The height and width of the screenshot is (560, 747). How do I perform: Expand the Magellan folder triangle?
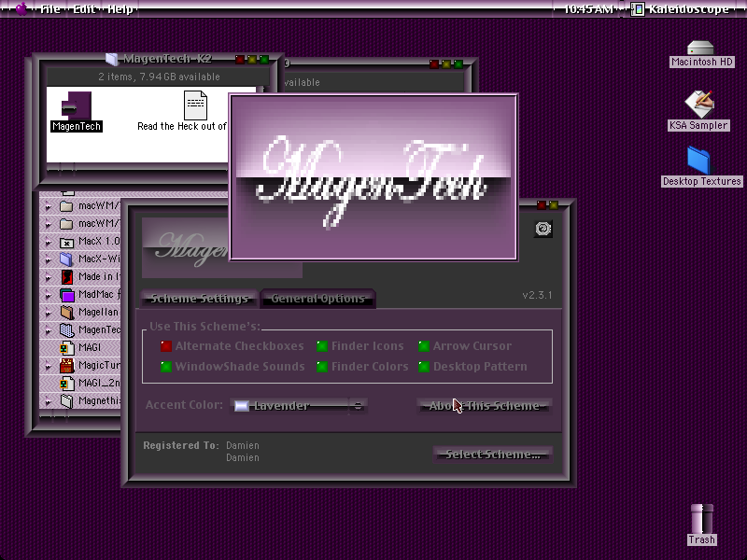49,313
